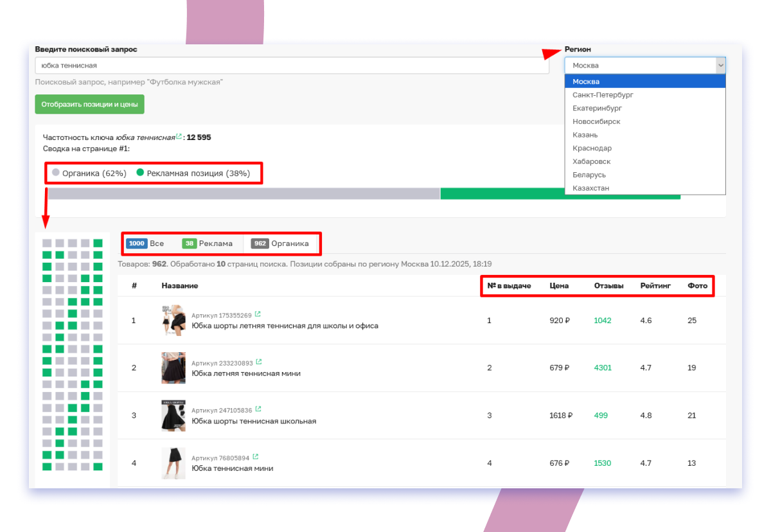Sort by the Цена column header
771x532 pixels.
click(559, 286)
